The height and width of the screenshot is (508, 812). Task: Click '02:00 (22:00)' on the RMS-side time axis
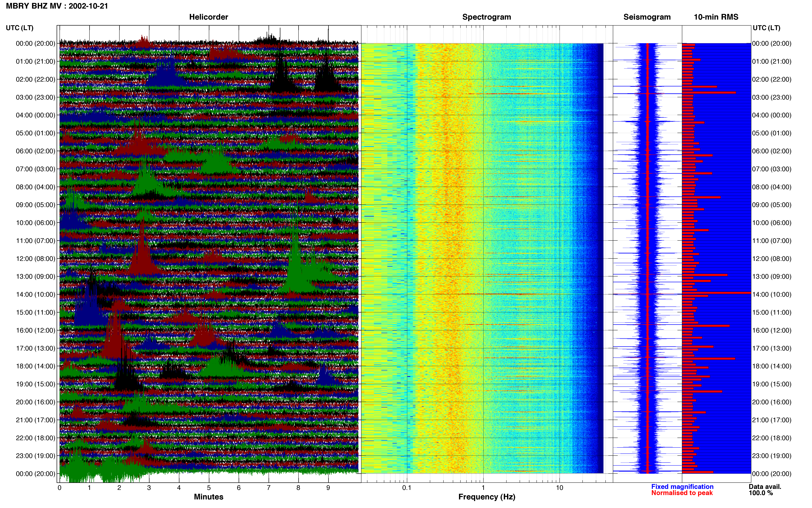tap(772, 79)
